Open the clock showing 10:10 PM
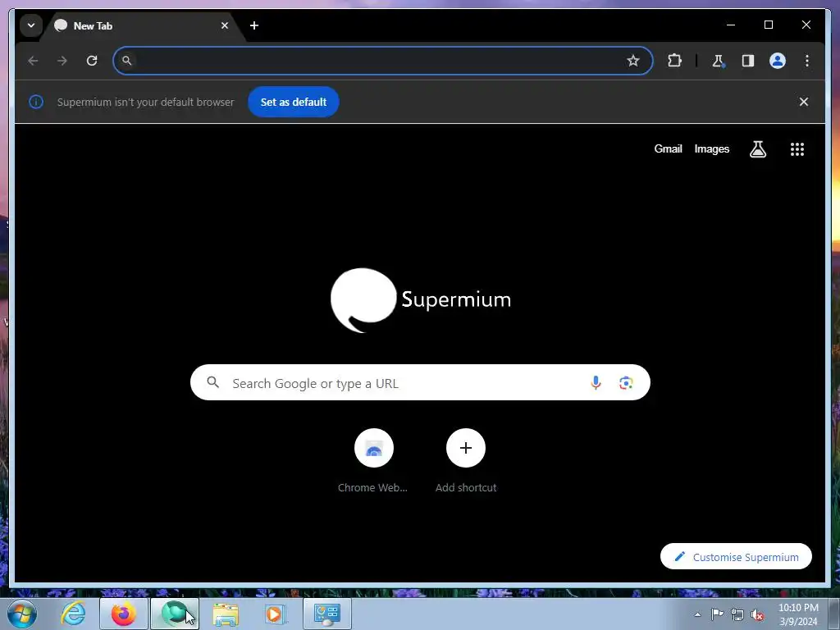 [798, 614]
